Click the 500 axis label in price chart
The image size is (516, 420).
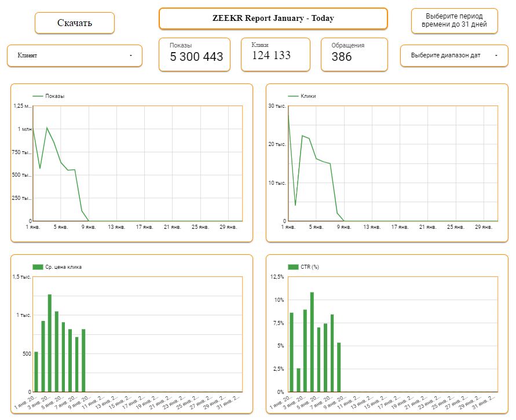27,354
